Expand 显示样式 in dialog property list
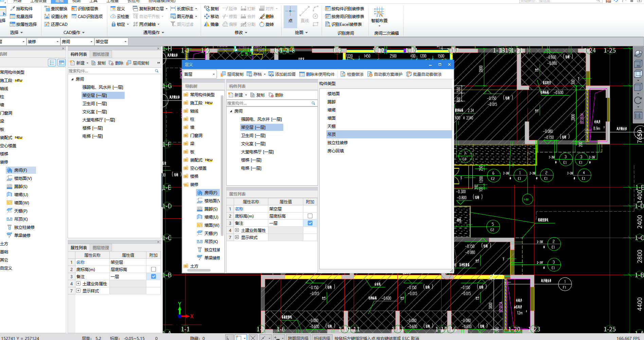 (237, 237)
